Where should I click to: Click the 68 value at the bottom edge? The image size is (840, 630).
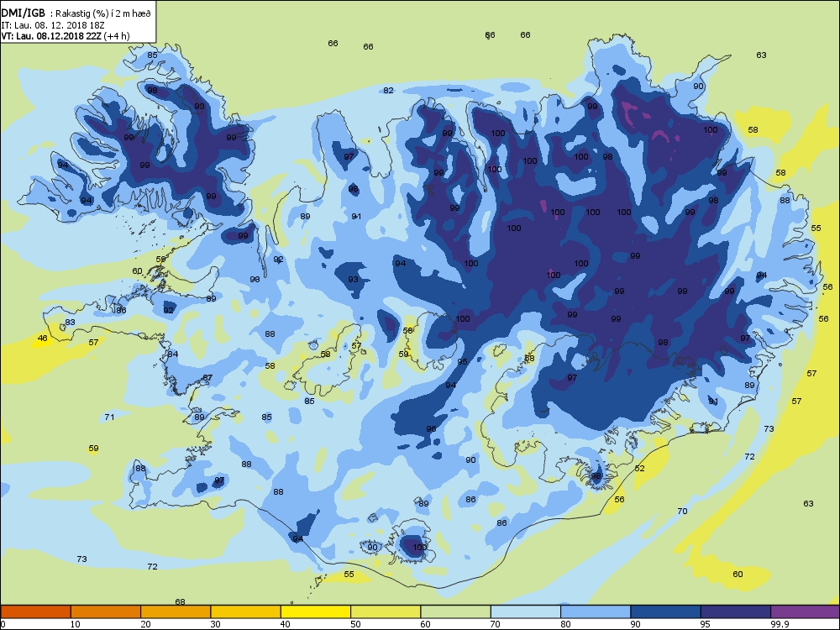[180, 601]
